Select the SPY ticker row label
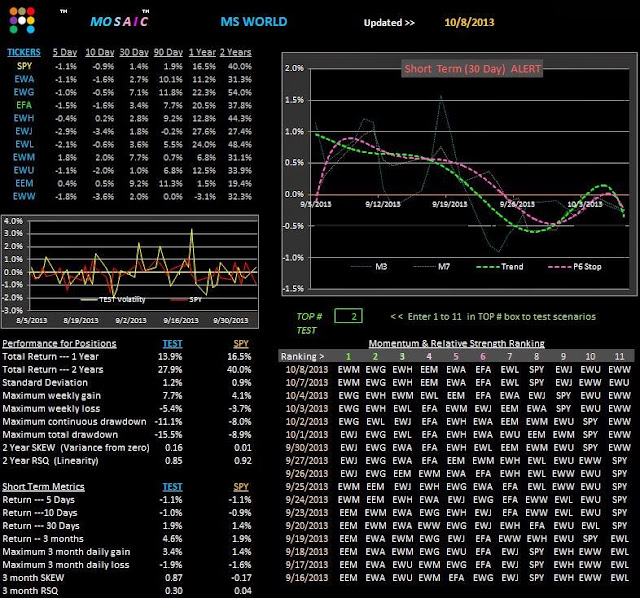Image resolution: width=640 pixels, height=598 pixels. 24,66
